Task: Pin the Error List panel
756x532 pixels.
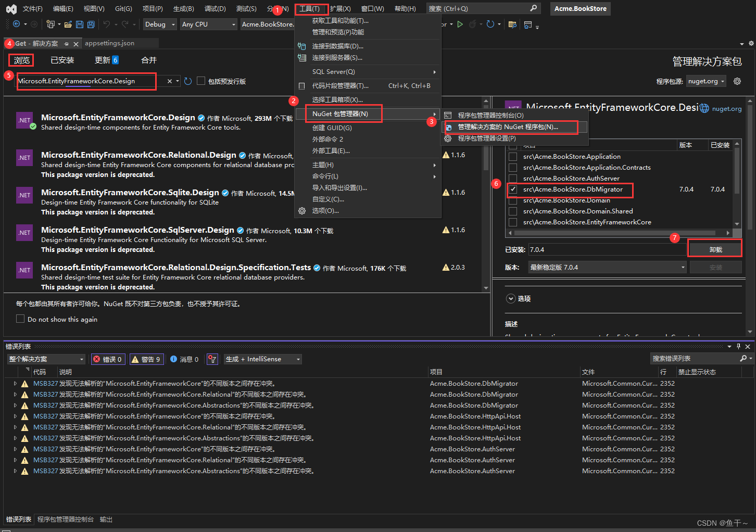Action: [x=738, y=346]
